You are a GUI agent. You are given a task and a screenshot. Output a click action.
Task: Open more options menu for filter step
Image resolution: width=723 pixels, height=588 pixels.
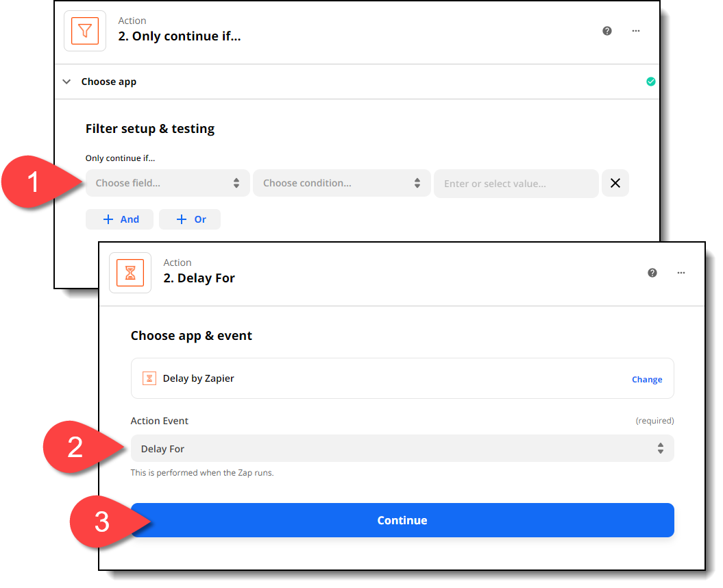636,31
